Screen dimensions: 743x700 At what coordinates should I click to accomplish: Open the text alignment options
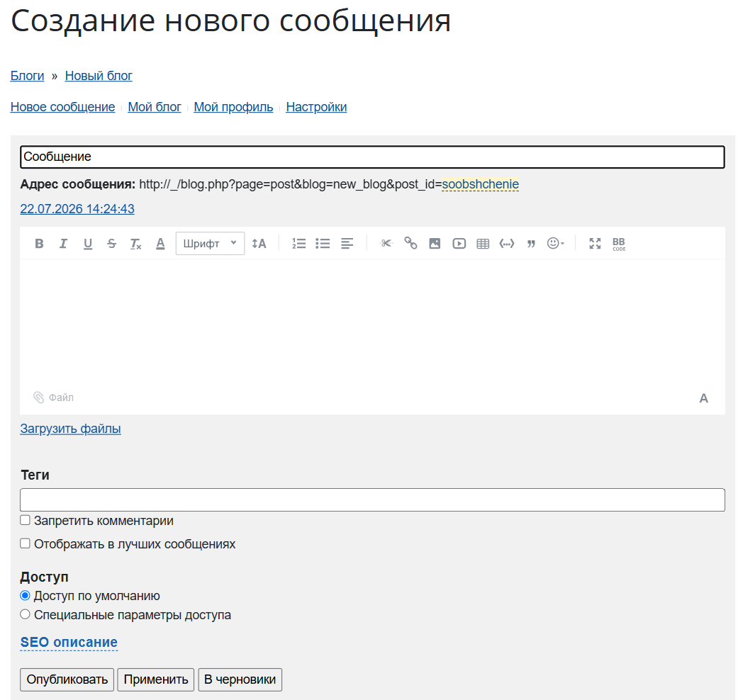(x=347, y=244)
